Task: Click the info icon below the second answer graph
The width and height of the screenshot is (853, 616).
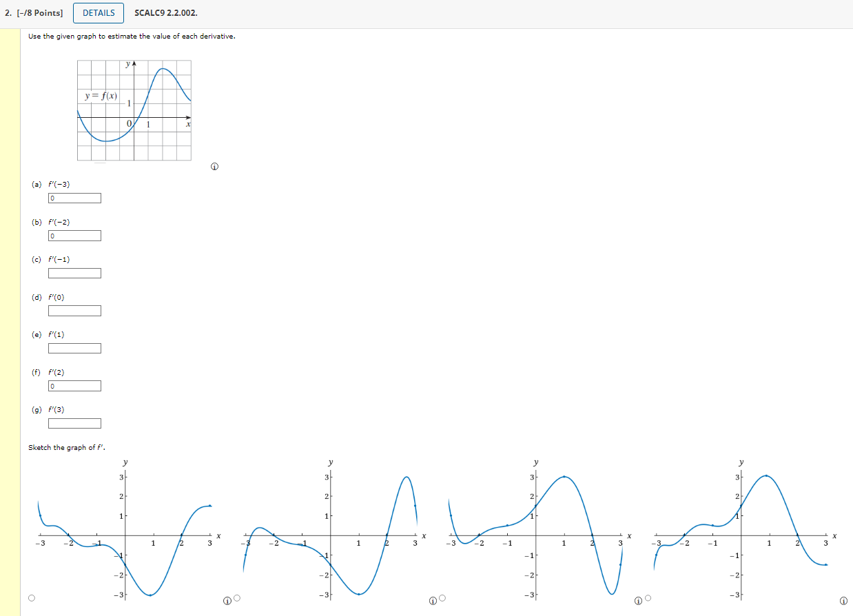Action: [433, 599]
